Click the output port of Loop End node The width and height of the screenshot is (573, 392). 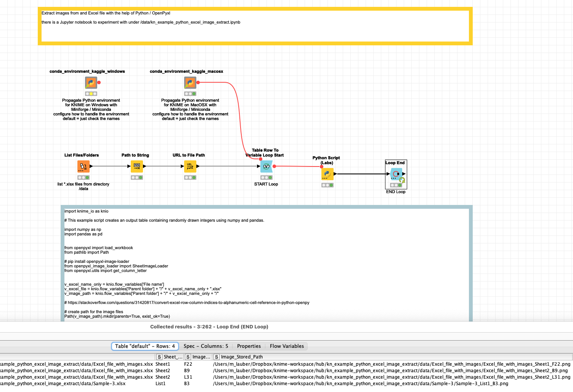pyautogui.click(x=404, y=174)
